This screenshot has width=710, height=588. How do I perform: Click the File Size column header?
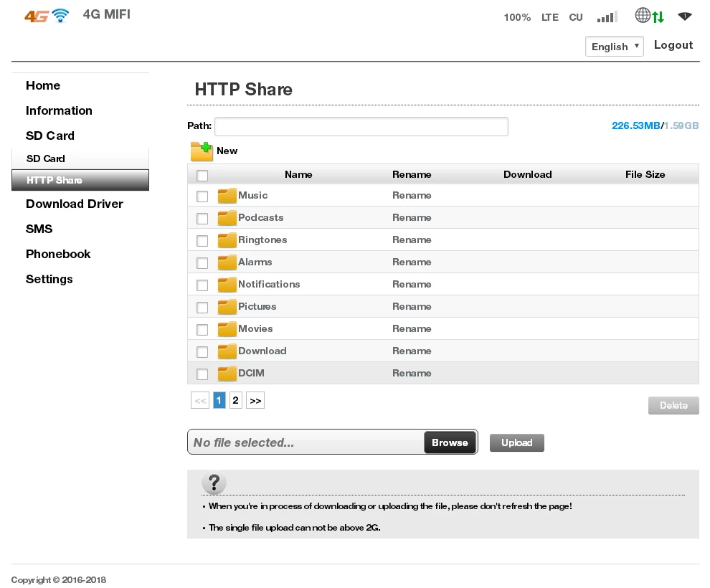645,175
